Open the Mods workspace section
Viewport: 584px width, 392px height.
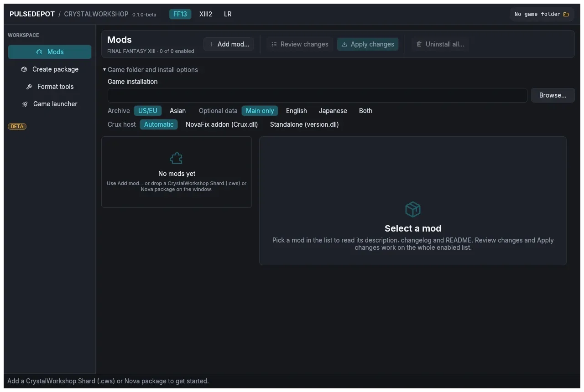coord(50,52)
